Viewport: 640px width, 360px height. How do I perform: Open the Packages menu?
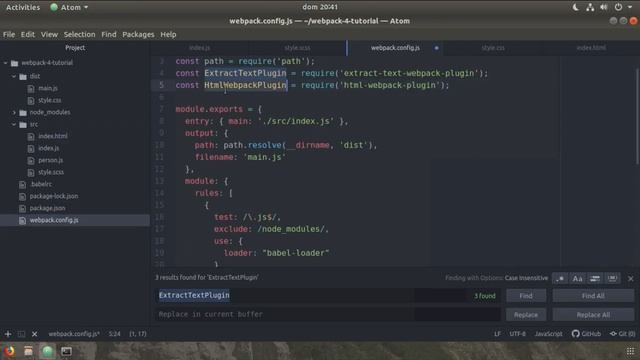(138, 34)
